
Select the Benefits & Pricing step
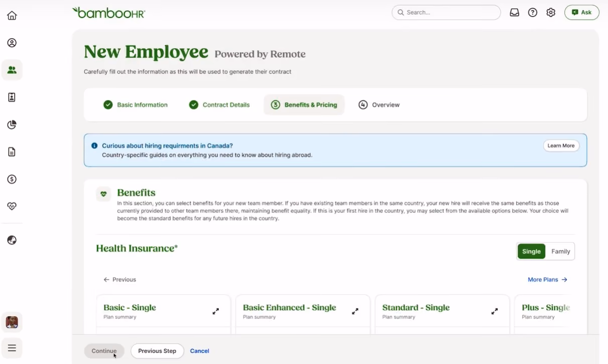tap(304, 105)
